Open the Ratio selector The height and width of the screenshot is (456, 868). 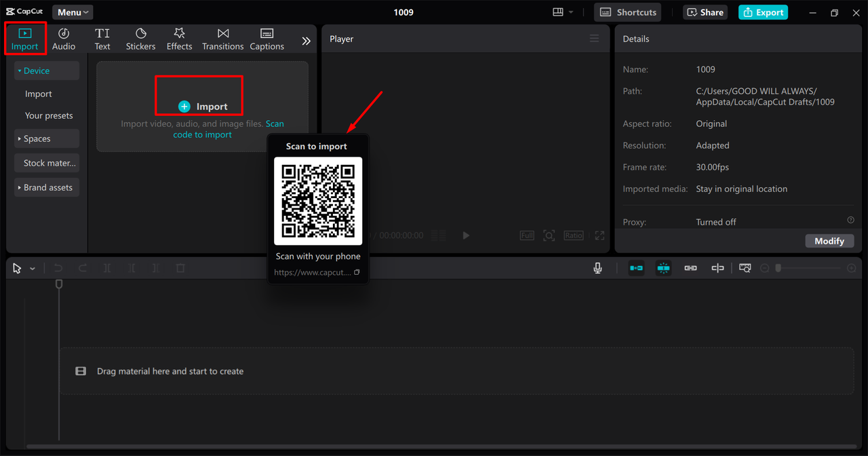(574, 235)
